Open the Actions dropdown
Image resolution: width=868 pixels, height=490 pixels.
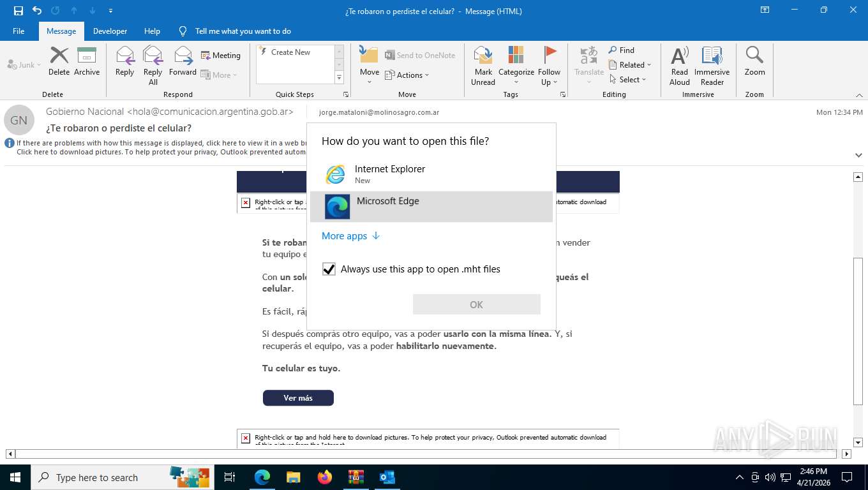tap(407, 75)
